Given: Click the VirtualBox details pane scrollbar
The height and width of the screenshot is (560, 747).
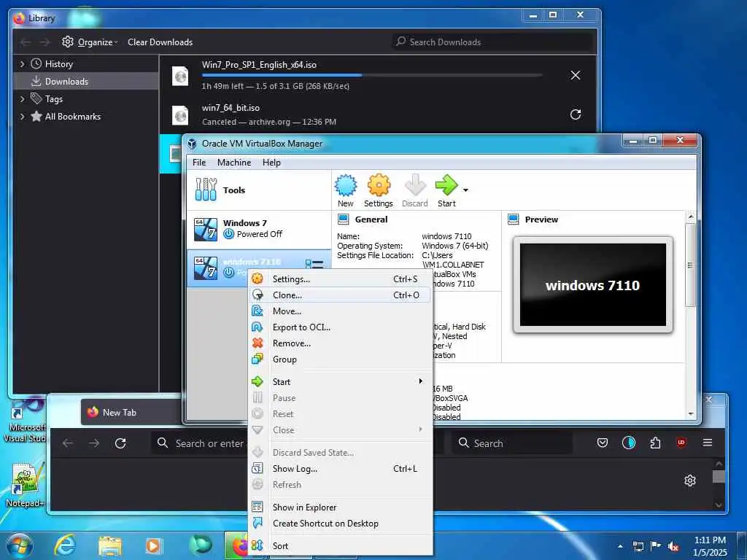Looking at the screenshot, I should pyautogui.click(x=690, y=265).
